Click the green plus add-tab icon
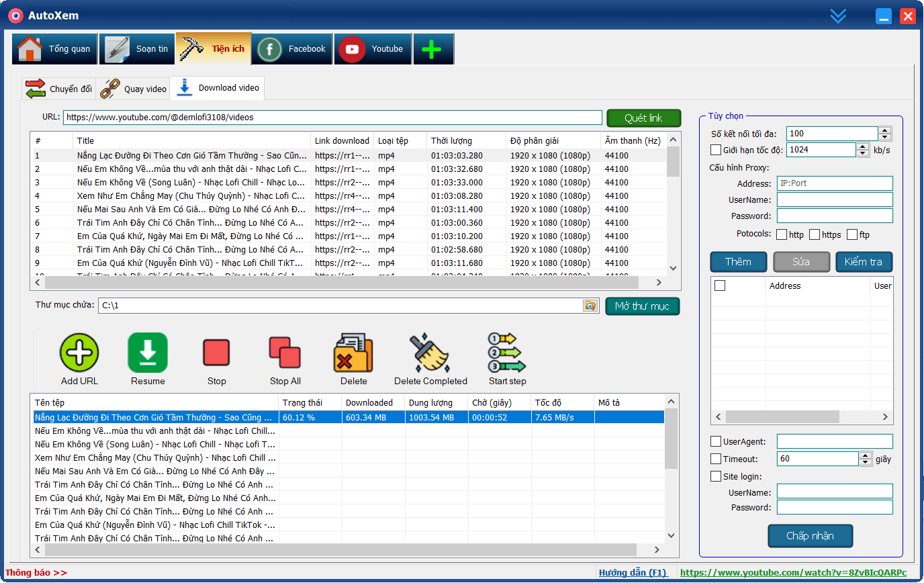The image size is (924, 583). 432,49
